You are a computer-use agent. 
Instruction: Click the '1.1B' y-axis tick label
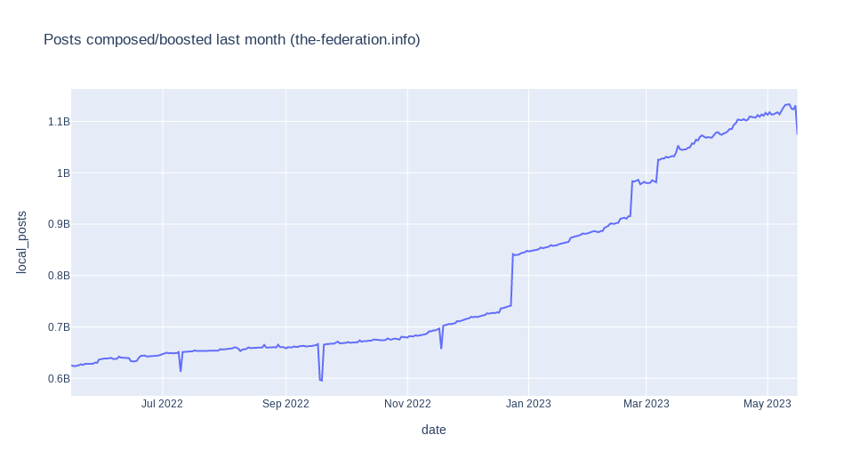click(x=59, y=122)
